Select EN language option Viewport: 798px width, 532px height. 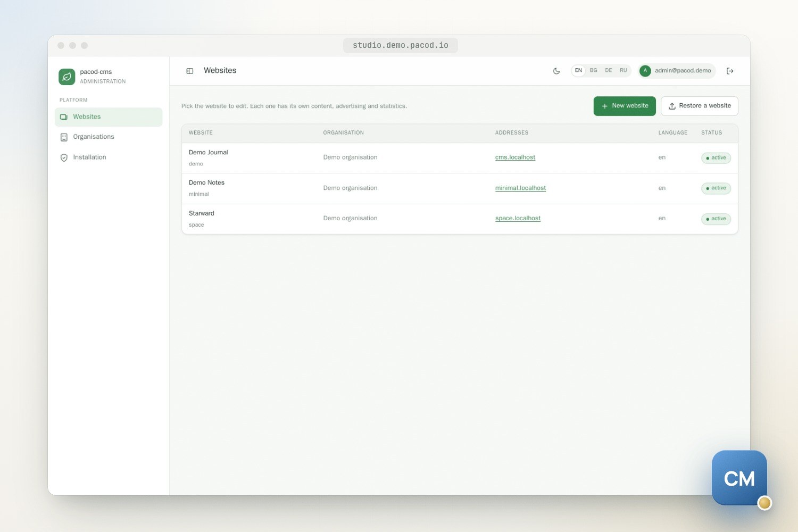pyautogui.click(x=578, y=71)
